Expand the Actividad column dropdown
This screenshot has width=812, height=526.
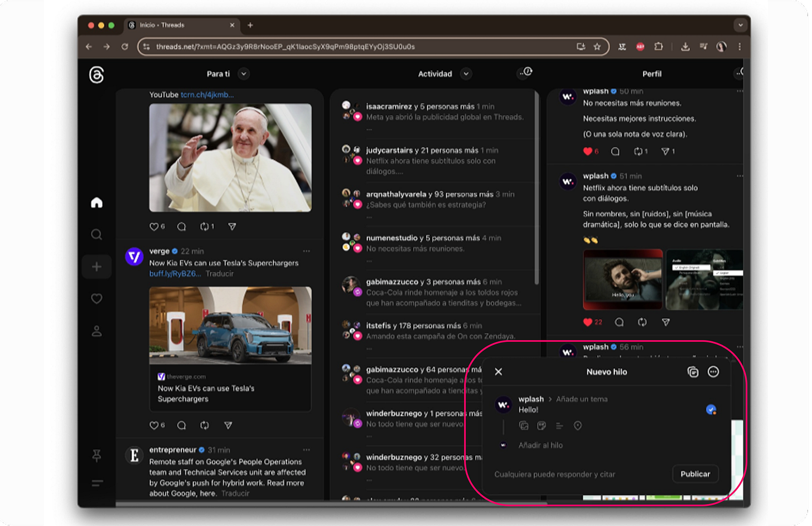click(466, 74)
